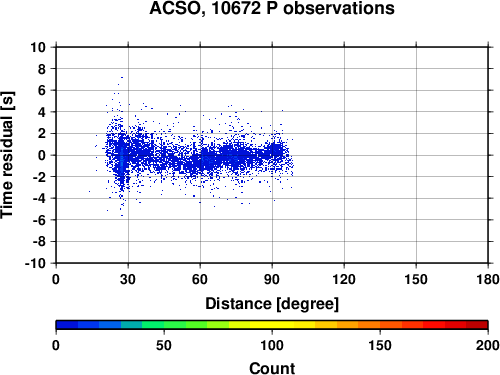The height and width of the screenshot is (375, 500).
Task: Click y-axis tick label '-10'
Action: [x=35, y=263]
